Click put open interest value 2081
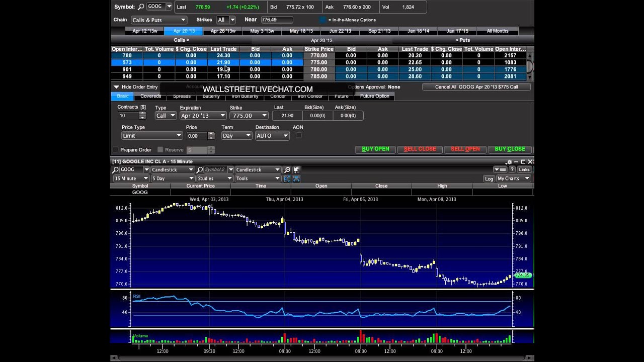The height and width of the screenshot is (362, 644). (x=510, y=76)
